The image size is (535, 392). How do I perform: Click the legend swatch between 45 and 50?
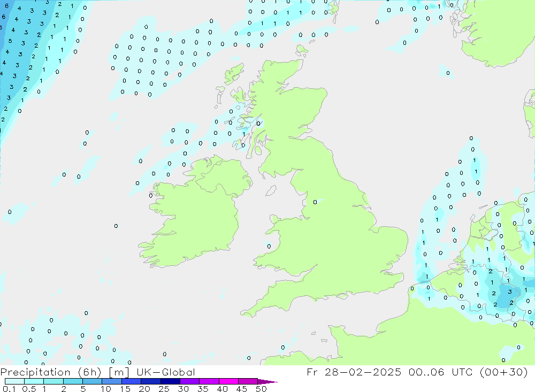tap(248, 381)
